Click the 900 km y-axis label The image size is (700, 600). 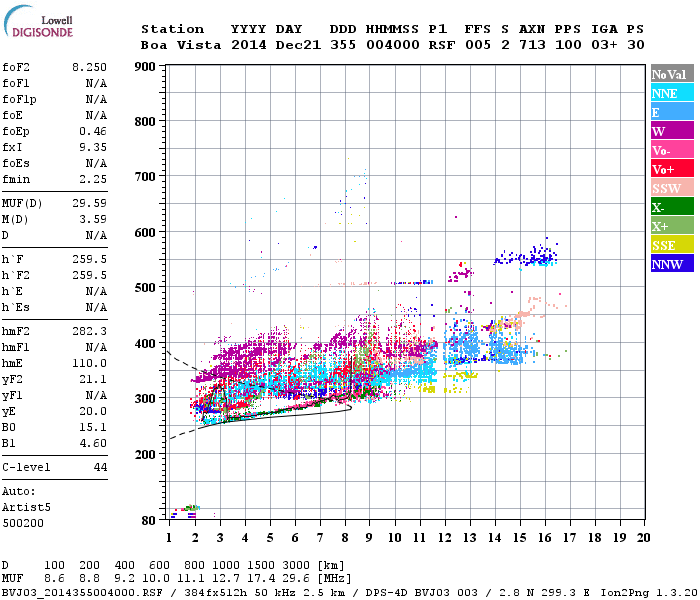tap(145, 67)
